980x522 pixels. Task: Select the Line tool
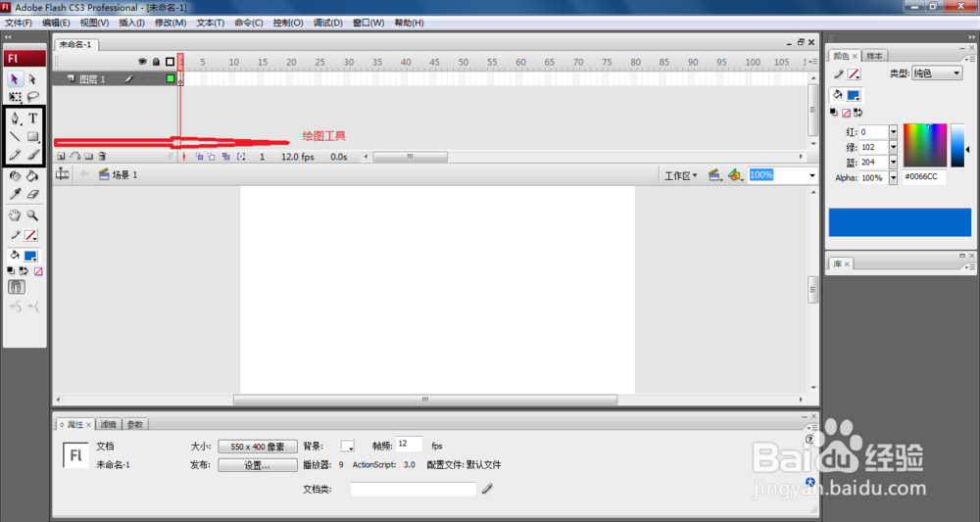[x=15, y=136]
